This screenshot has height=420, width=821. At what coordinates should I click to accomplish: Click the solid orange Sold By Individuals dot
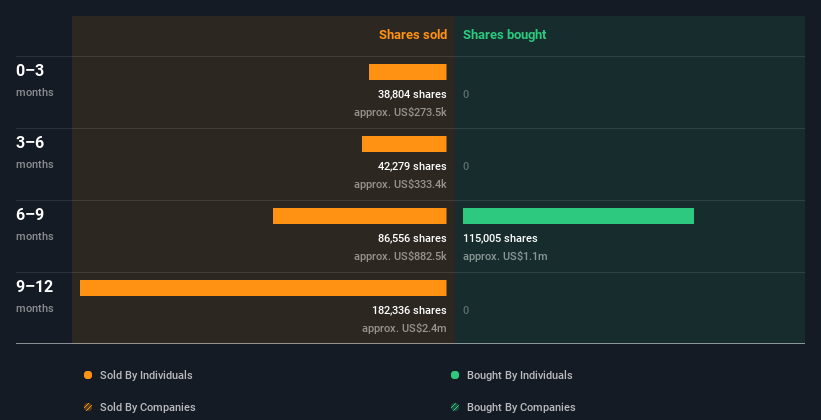88,375
